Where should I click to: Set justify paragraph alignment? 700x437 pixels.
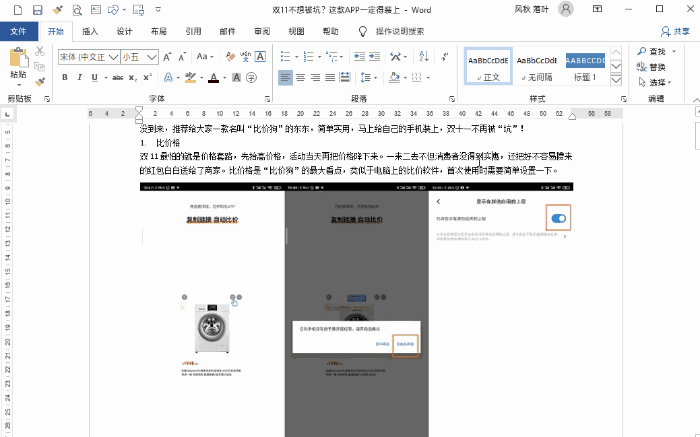330,77
